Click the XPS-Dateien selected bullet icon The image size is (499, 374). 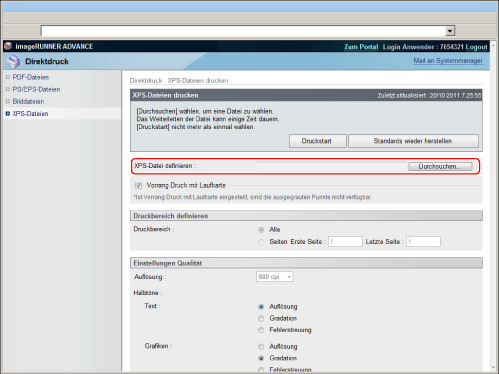(8, 114)
